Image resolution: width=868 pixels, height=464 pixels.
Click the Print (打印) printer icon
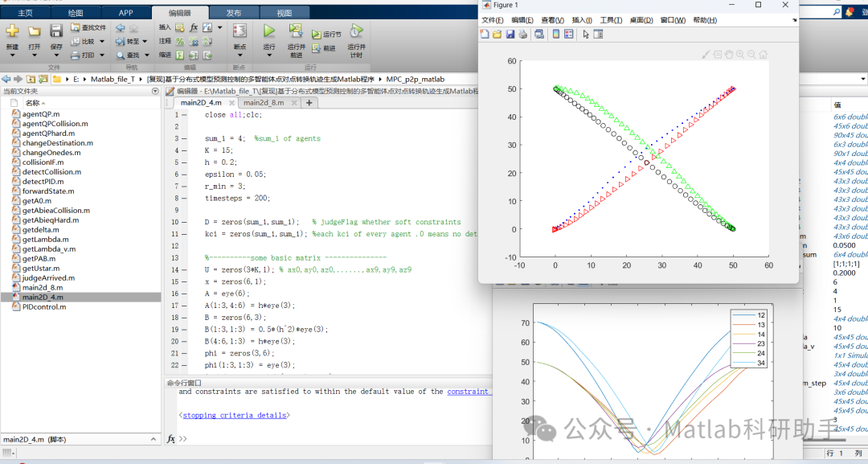click(76, 55)
